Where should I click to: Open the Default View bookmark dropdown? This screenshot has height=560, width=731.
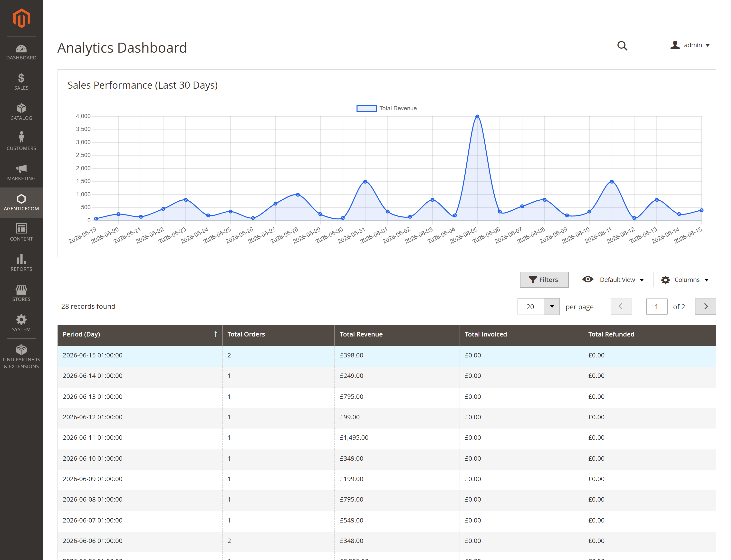click(613, 280)
